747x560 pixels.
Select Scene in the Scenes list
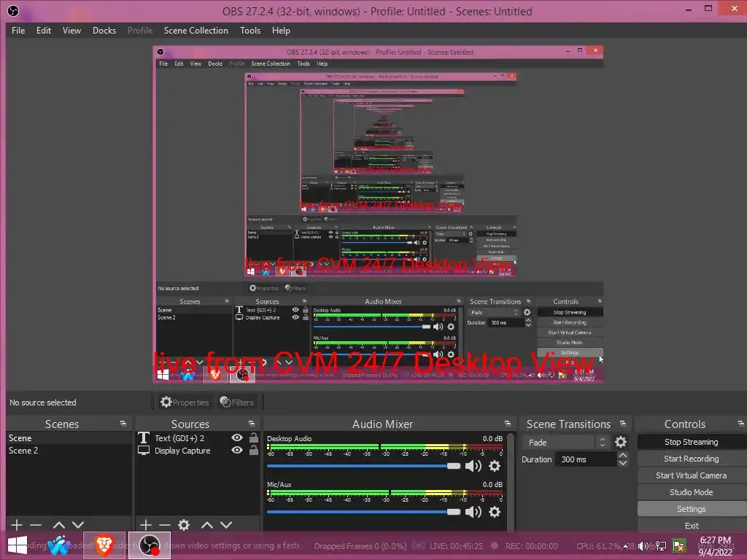click(69, 438)
